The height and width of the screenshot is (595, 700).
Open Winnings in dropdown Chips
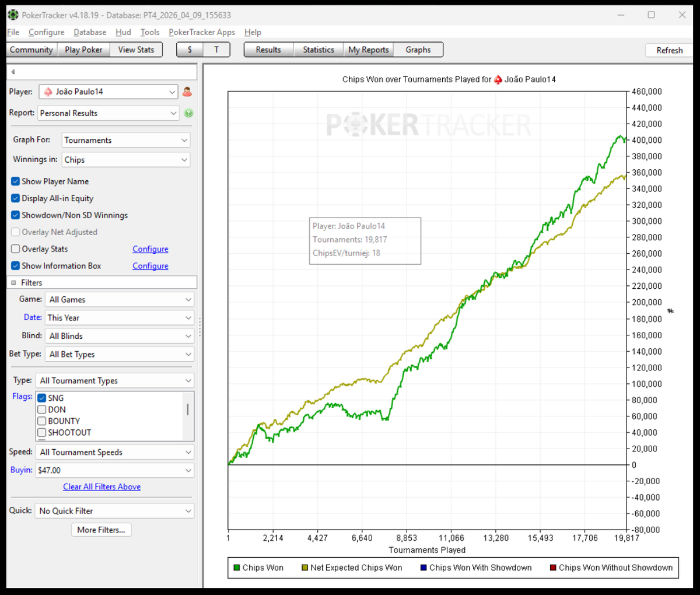(x=126, y=160)
